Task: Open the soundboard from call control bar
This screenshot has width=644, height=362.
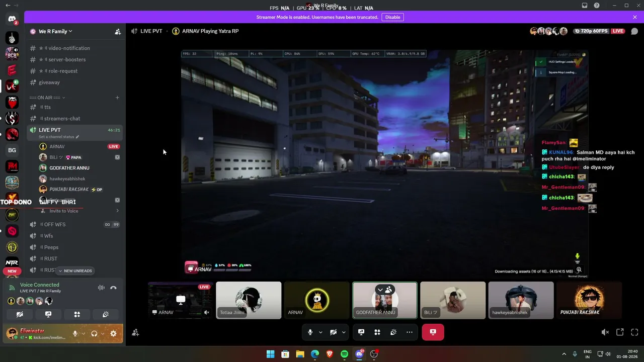Action: tap(393, 332)
